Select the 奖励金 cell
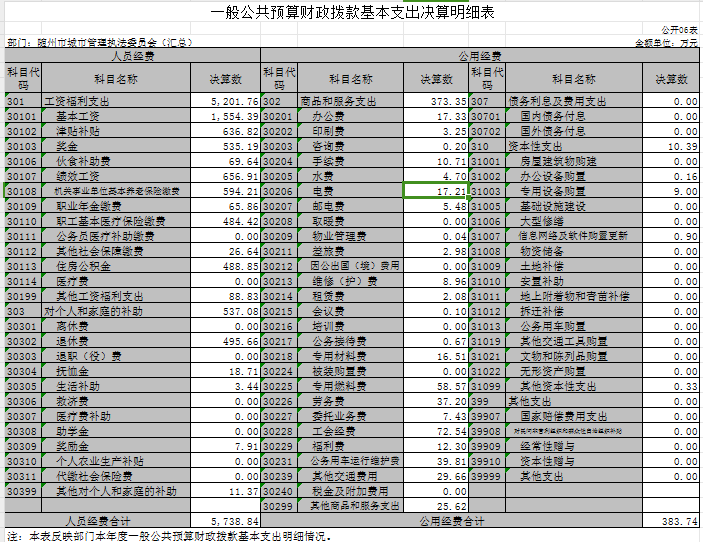The height and width of the screenshot is (542, 703). [x=116, y=447]
